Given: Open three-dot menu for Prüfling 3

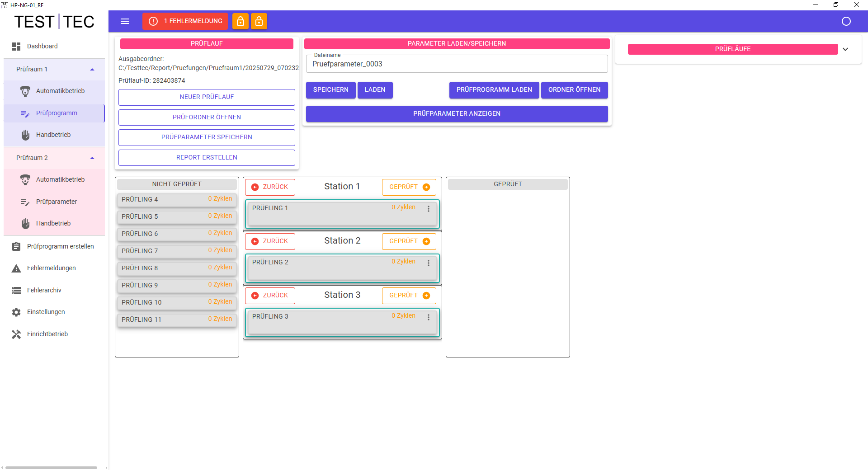Looking at the screenshot, I should (429, 317).
